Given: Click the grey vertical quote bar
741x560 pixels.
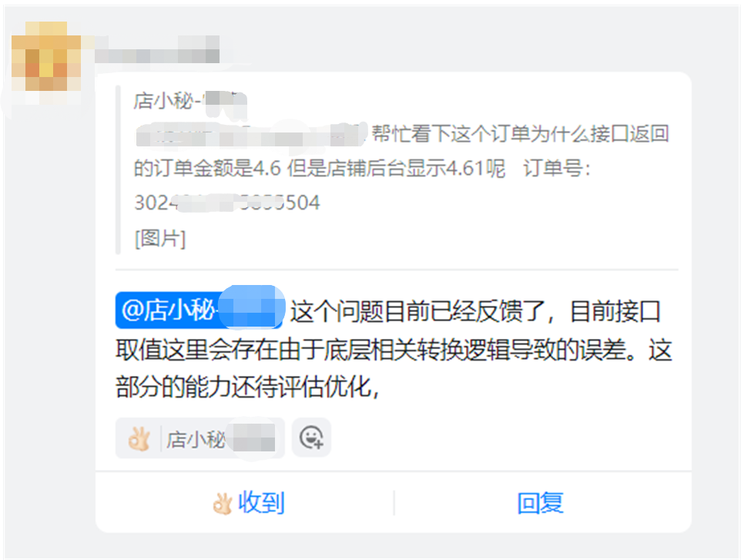Looking at the screenshot, I should click(118, 170).
